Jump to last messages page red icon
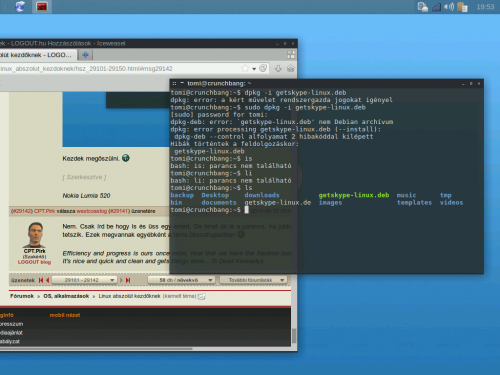 coord(128,280)
